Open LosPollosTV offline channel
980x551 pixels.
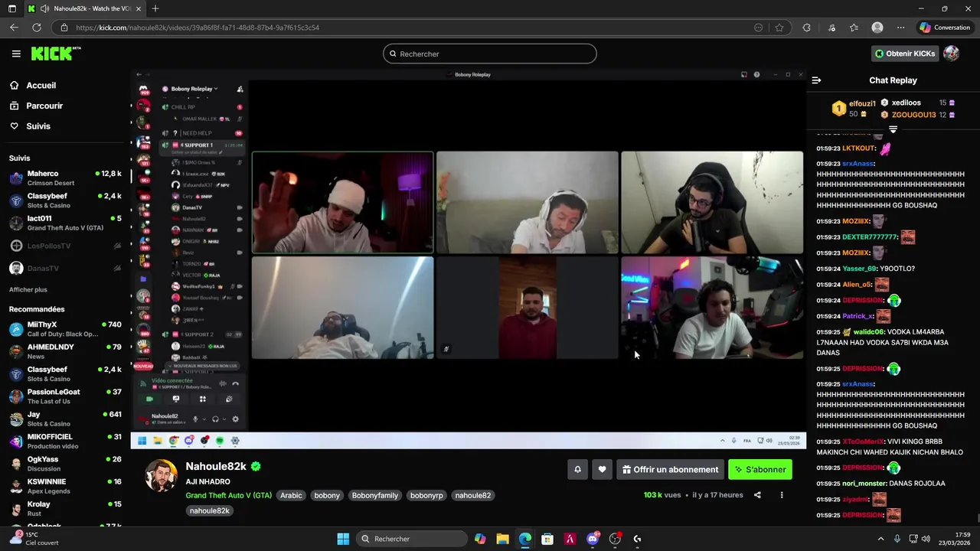[65, 246]
